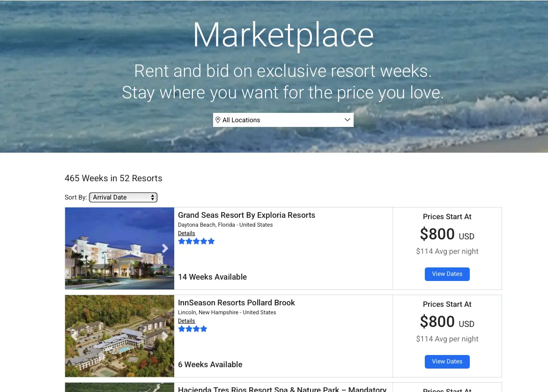Image resolution: width=548 pixels, height=392 pixels.
Task: Show next photo of Grand Seas Resort
Action: 165,248
